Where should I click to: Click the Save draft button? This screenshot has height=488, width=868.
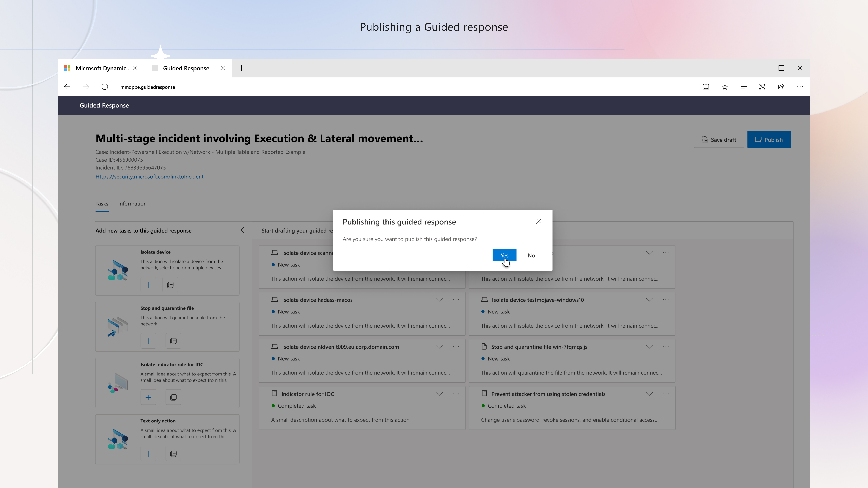[719, 139]
